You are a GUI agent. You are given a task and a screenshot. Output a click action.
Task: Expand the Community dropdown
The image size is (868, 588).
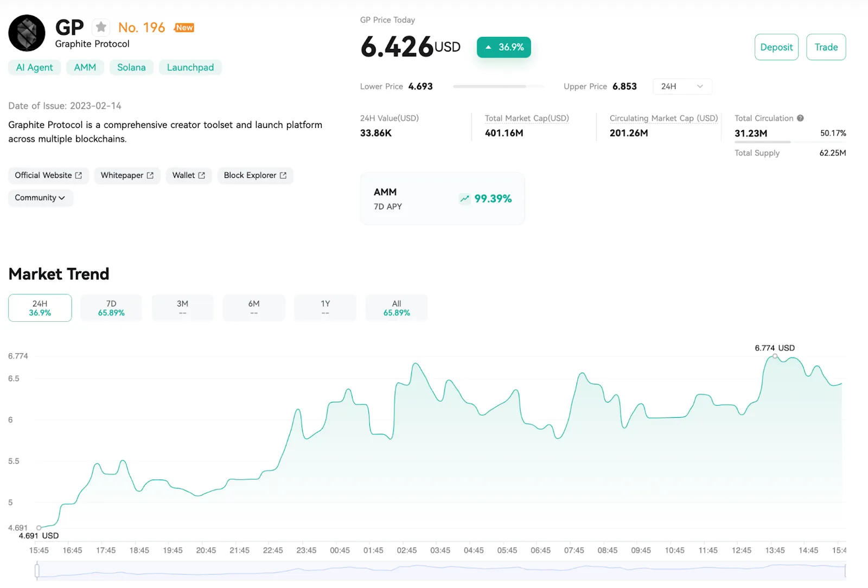click(x=40, y=197)
